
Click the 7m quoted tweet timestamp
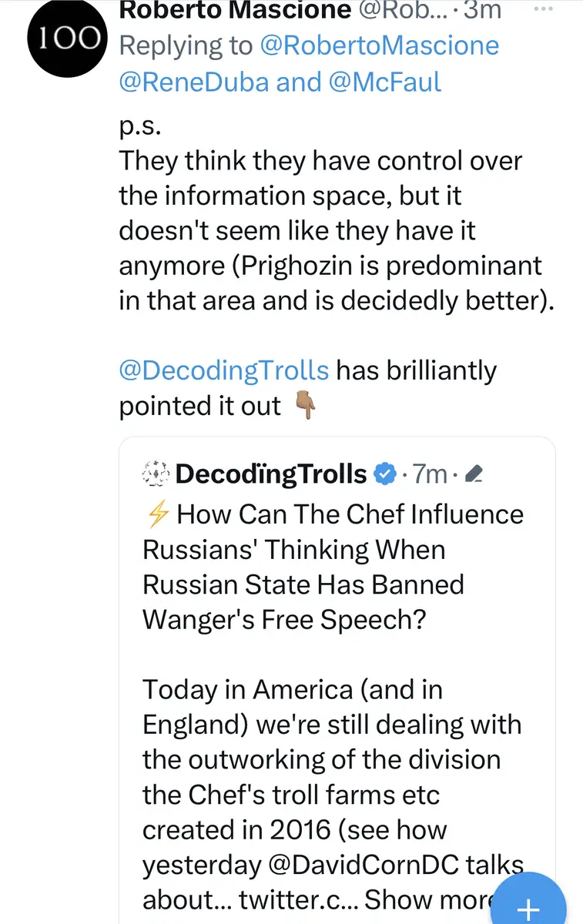[x=430, y=474]
